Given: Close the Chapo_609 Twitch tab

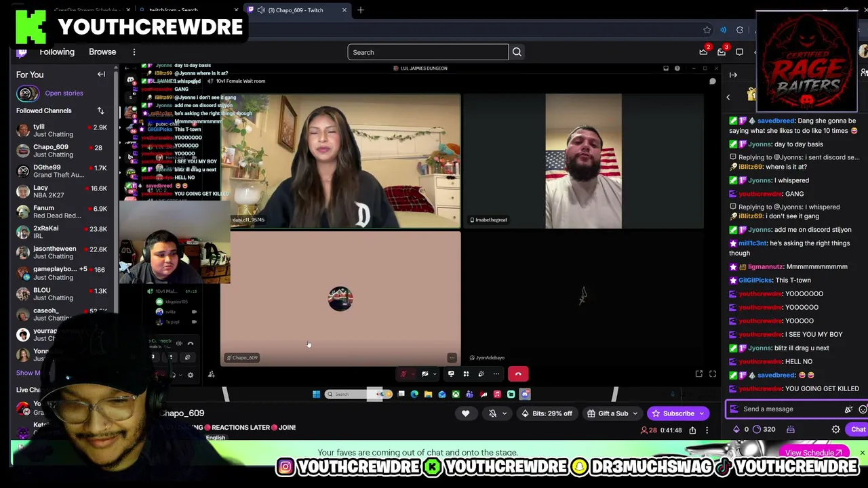Looking at the screenshot, I should tap(344, 10).
